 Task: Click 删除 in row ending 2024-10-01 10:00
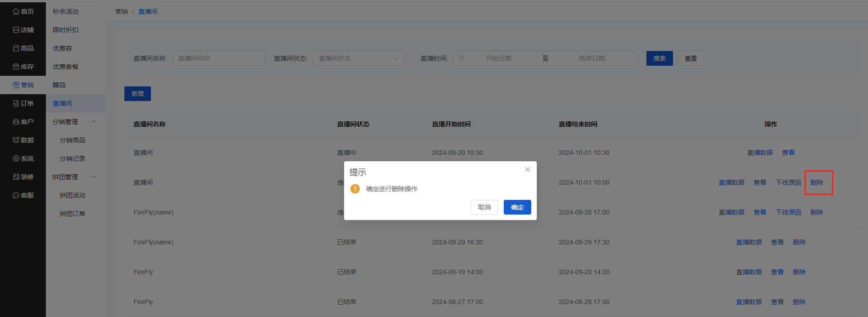point(817,182)
